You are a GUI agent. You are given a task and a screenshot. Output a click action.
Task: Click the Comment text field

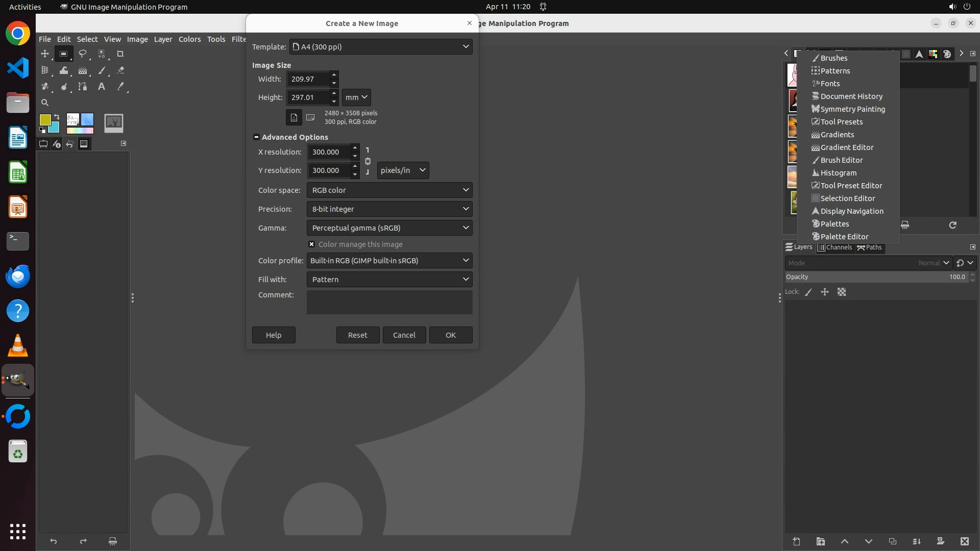coord(389,302)
